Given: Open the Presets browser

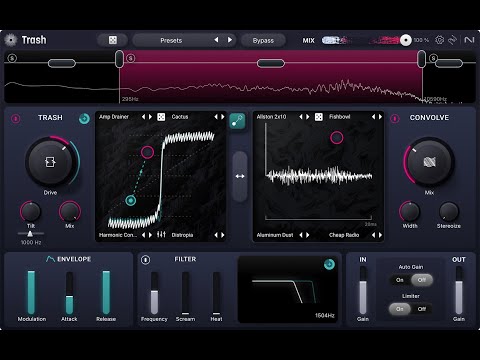Looking at the screenshot, I should (171, 40).
